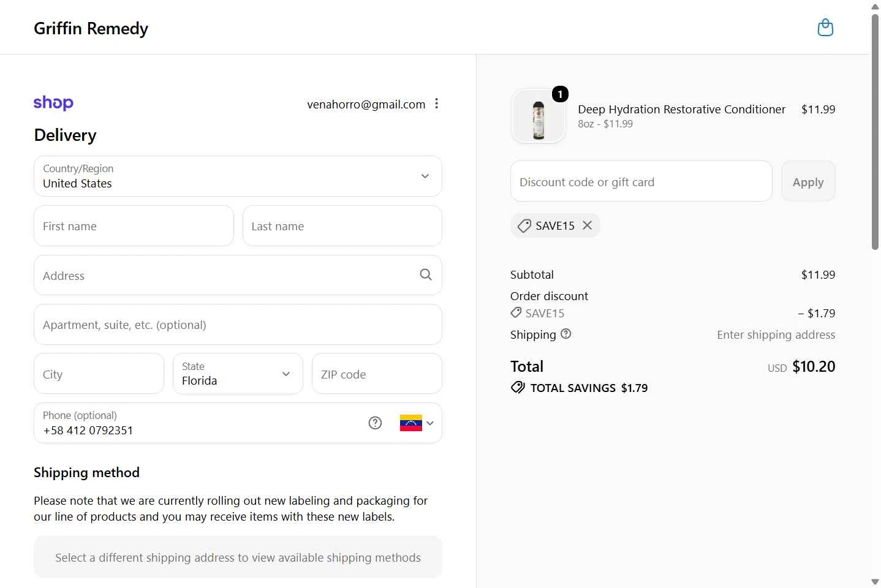Focus the Address input field
This screenshot has height=588, width=881.
[x=238, y=275]
